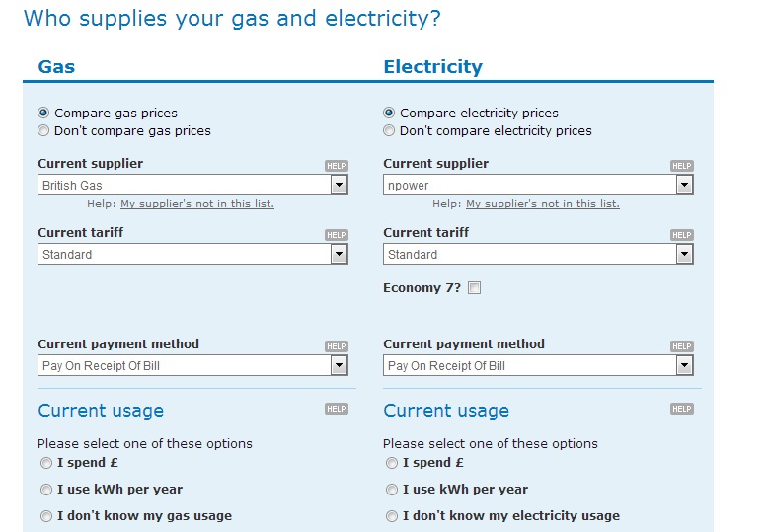Choose I spend £ under gas usage
Image resolution: width=768 pixels, height=532 pixels.
(x=46, y=463)
